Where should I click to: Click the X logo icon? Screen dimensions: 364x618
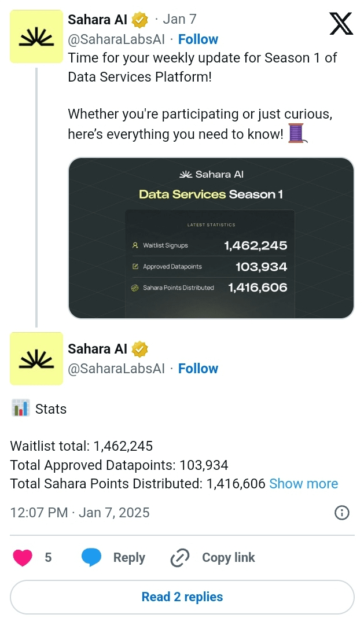click(340, 24)
